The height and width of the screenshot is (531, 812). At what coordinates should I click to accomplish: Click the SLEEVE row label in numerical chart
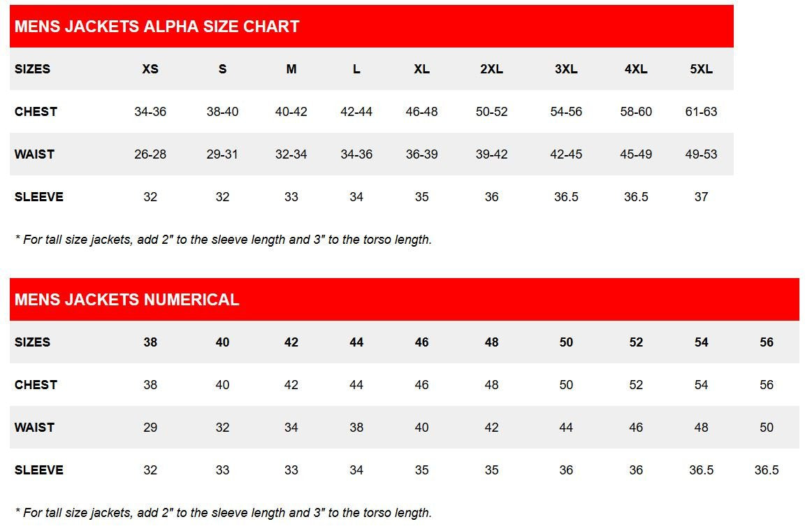39,470
